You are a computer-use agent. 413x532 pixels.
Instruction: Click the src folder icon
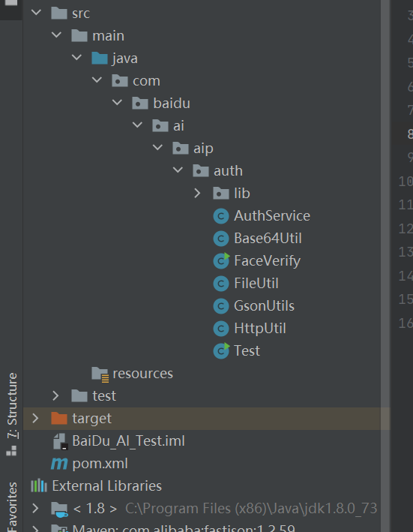(59, 14)
